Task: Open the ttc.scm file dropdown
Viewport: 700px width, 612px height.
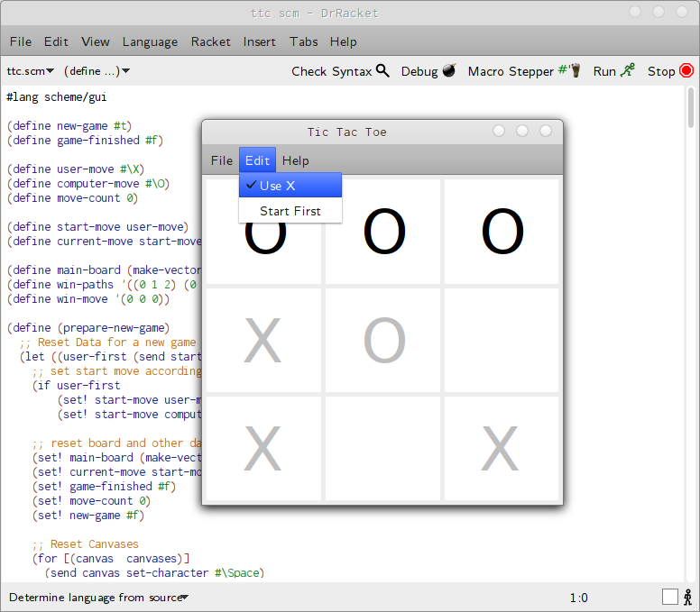Action: point(31,71)
